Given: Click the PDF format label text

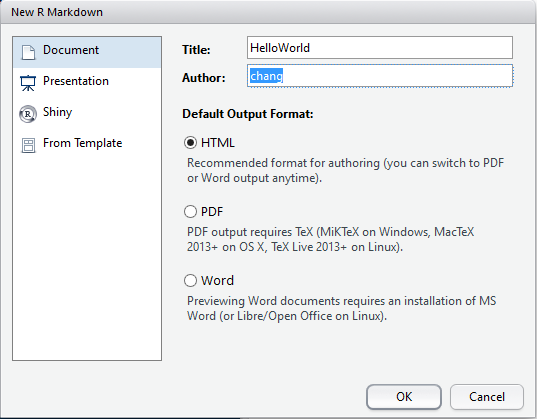Looking at the screenshot, I should tap(212, 212).
